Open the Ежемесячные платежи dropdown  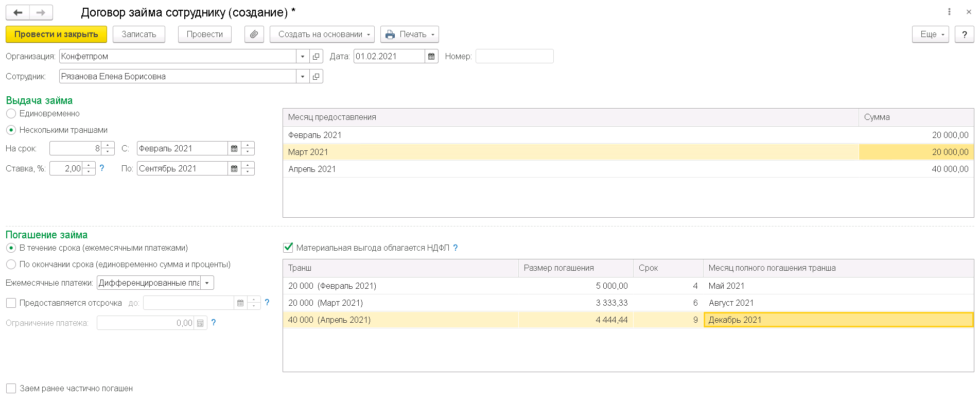pyautogui.click(x=207, y=283)
